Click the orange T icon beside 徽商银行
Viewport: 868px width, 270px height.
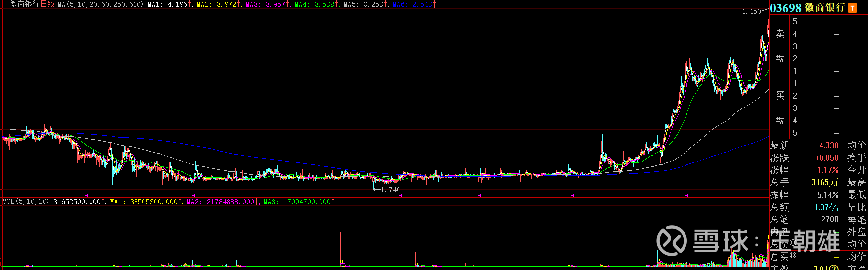coord(852,8)
